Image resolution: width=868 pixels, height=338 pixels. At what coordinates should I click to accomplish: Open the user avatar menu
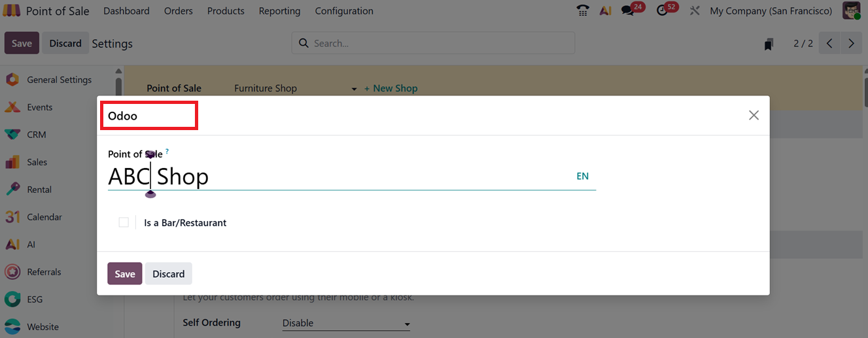click(851, 11)
